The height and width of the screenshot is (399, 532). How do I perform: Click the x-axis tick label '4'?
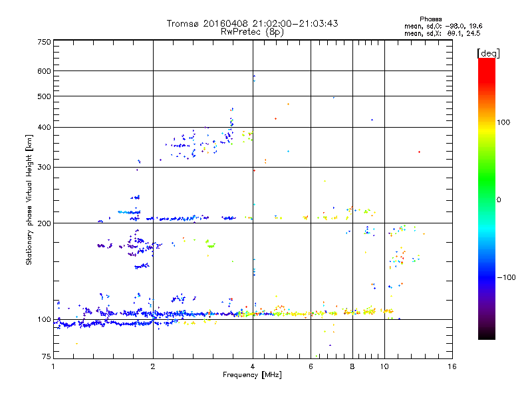coord(253,366)
